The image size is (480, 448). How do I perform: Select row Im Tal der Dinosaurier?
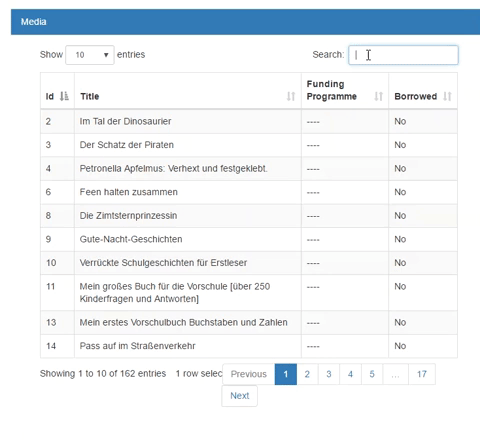249,121
